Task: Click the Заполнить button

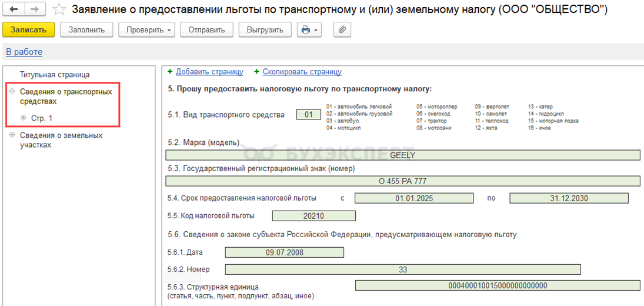Action: pyautogui.click(x=86, y=30)
